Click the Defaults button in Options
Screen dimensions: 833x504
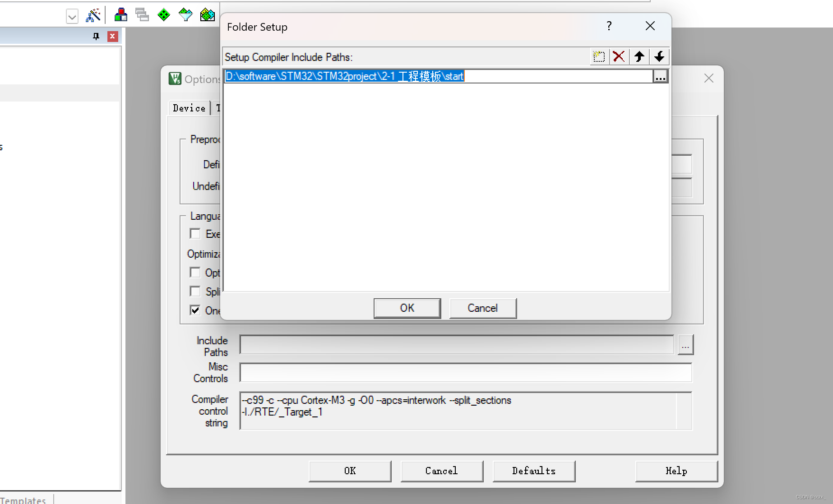(534, 471)
